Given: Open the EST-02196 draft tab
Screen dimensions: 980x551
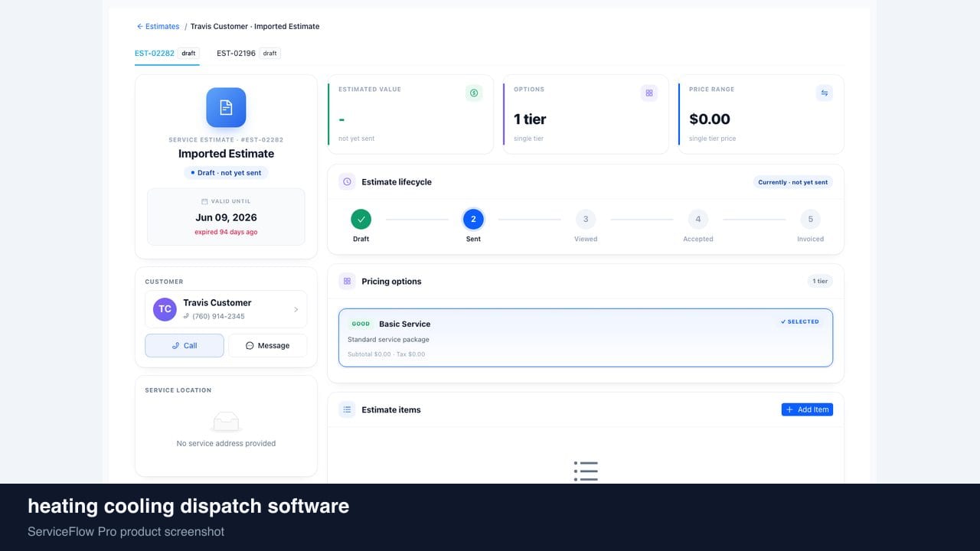Looking at the screenshot, I should pos(249,54).
